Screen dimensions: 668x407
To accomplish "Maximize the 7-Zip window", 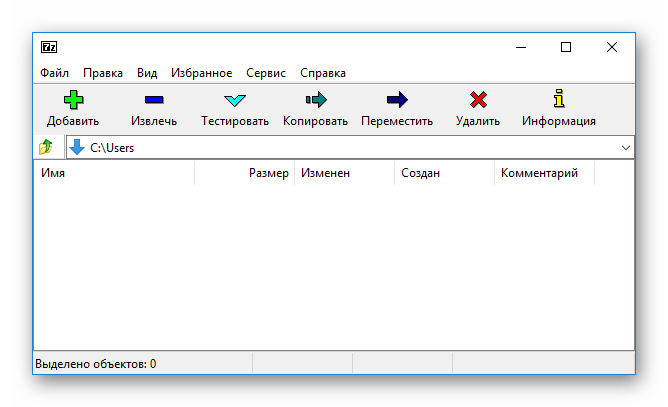I will coord(566,47).
